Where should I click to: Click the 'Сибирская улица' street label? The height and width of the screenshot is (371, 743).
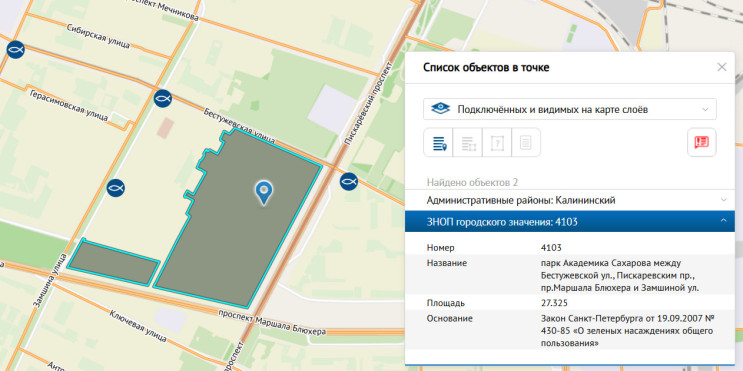[98, 36]
